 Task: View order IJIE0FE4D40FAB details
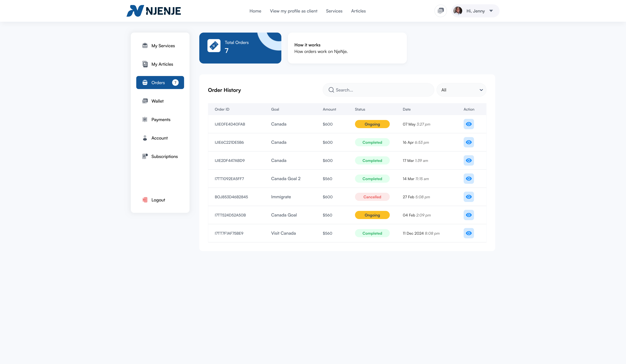469,124
